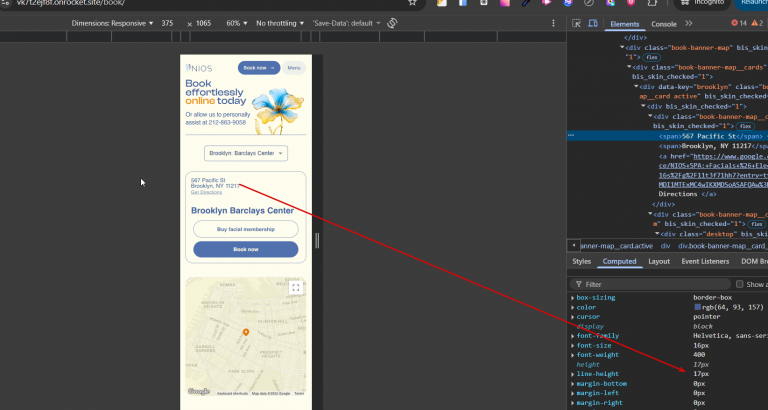
Task: Click the orange map location pin
Action: (x=246, y=333)
